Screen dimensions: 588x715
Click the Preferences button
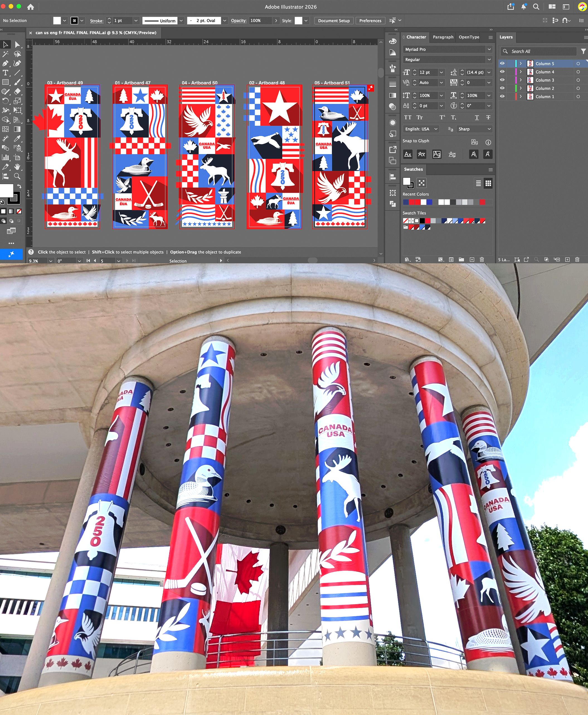click(370, 21)
